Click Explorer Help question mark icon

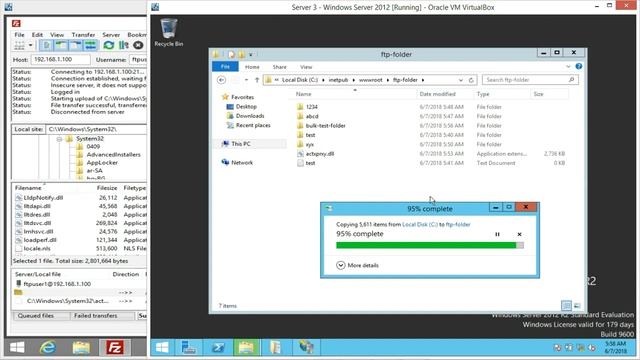click(x=579, y=66)
